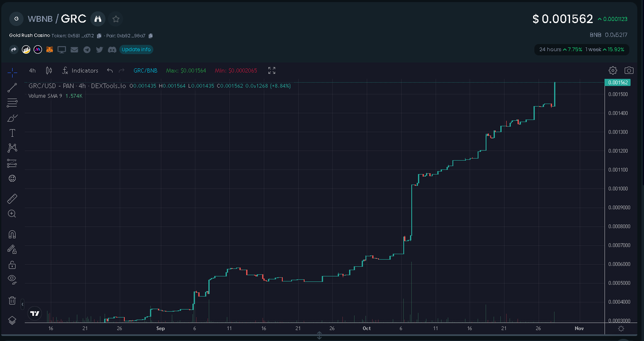The image size is (644, 341).
Task: Add token to MetaMask fox icon
Action: point(50,49)
